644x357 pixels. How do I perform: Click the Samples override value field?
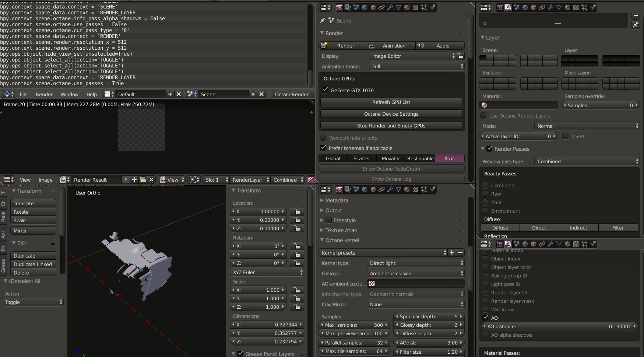(600, 105)
